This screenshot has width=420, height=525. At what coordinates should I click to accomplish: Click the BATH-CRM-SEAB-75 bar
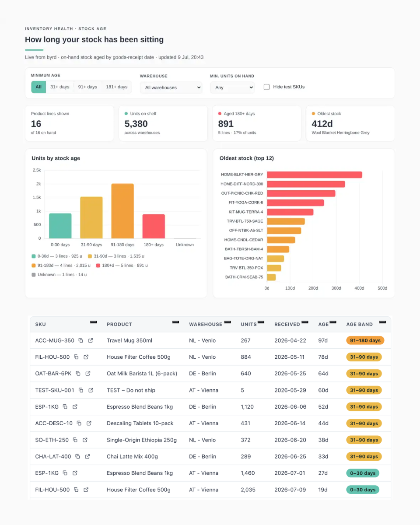tap(271, 277)
